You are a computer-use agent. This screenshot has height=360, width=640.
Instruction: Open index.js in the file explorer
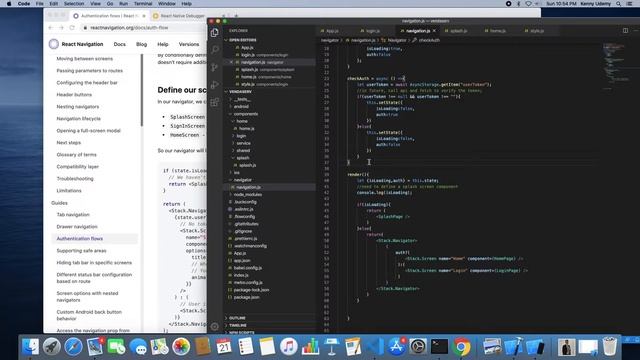(x=241, y=276)
